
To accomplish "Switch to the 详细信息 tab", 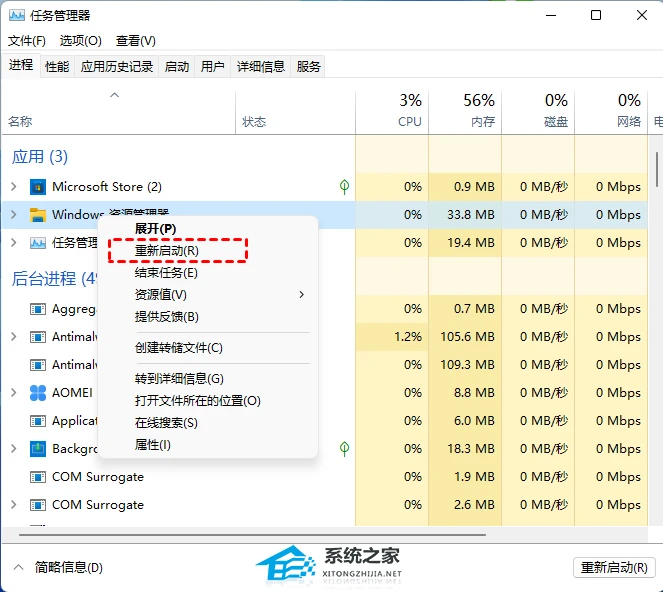I will (x=261, y=66).
